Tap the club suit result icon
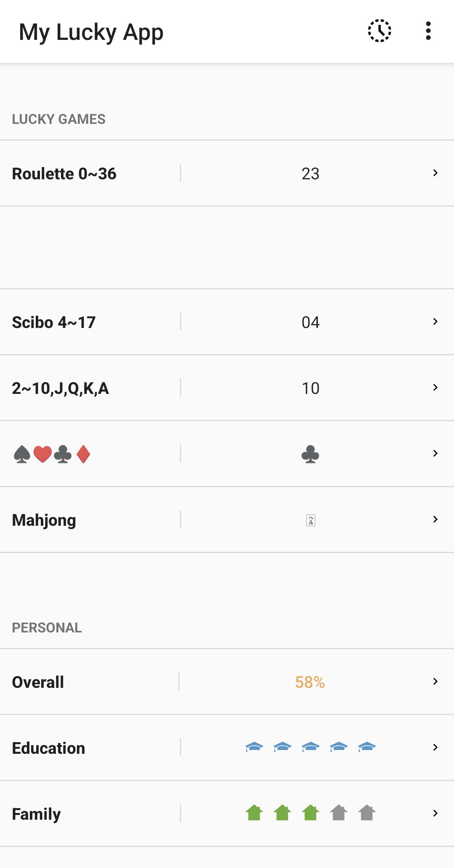Viewport: 454px width, 868px height. pos(310,454)
